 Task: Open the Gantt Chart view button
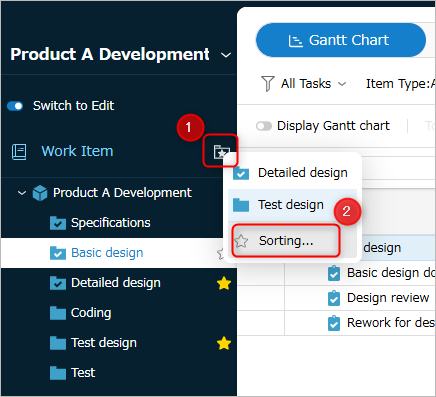click(x=341, y=40)
